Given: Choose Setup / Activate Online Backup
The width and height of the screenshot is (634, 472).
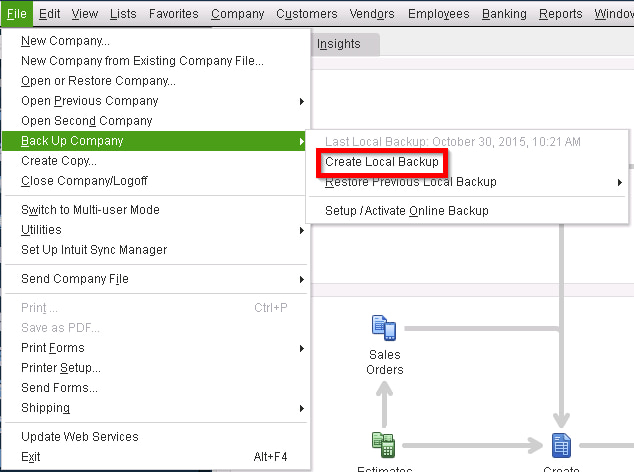Looking at the screenshot, I should (x=407, y=211).
